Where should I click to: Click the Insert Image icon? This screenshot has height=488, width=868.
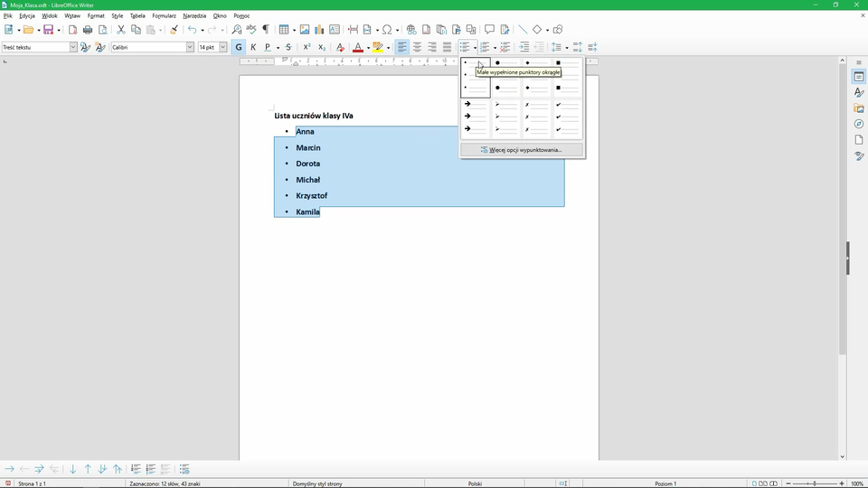(x=305, y=30)
